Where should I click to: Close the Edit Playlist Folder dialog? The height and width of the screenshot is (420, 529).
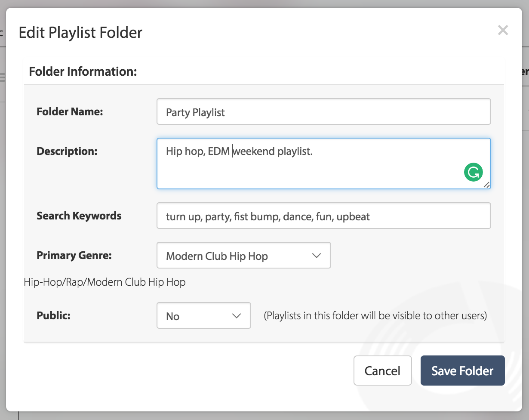click(x=503, y=31)
